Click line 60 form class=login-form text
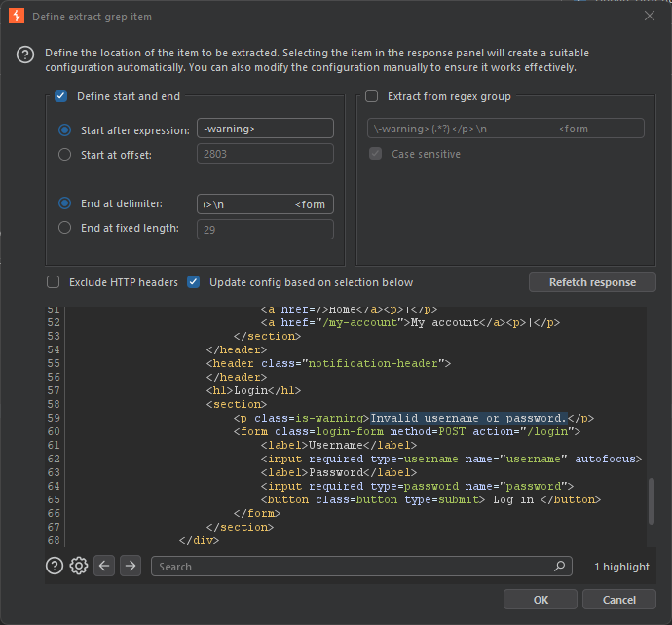 pos(407,431)
